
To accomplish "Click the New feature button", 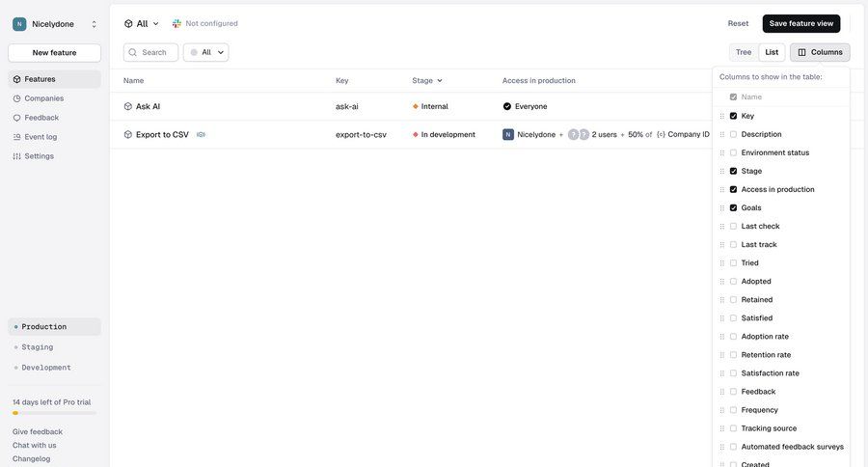I will (x=54, y=53).
